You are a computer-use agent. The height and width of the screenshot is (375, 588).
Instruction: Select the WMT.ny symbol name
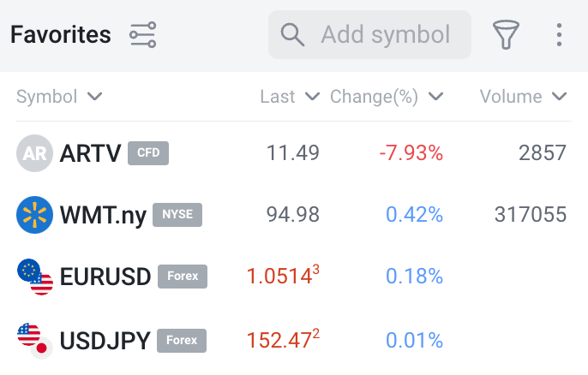103,215
